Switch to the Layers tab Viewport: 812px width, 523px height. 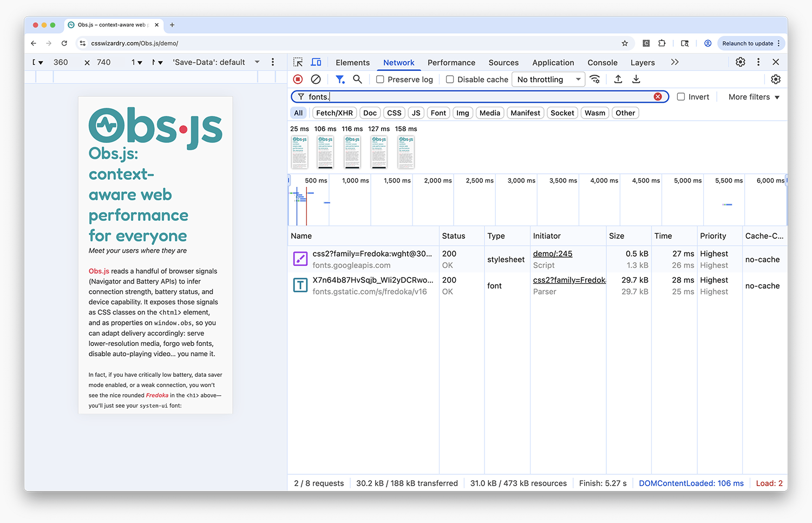click(643, 63)
